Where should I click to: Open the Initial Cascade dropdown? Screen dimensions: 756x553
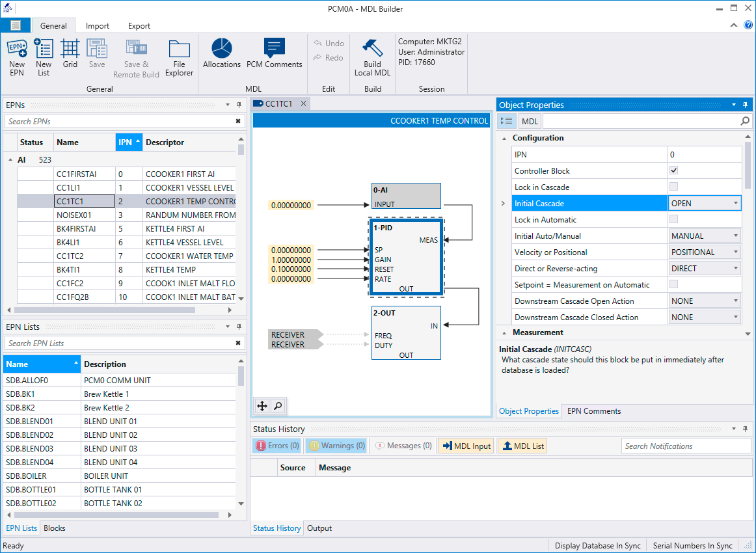pyautogui.click(x=736, y=203)
